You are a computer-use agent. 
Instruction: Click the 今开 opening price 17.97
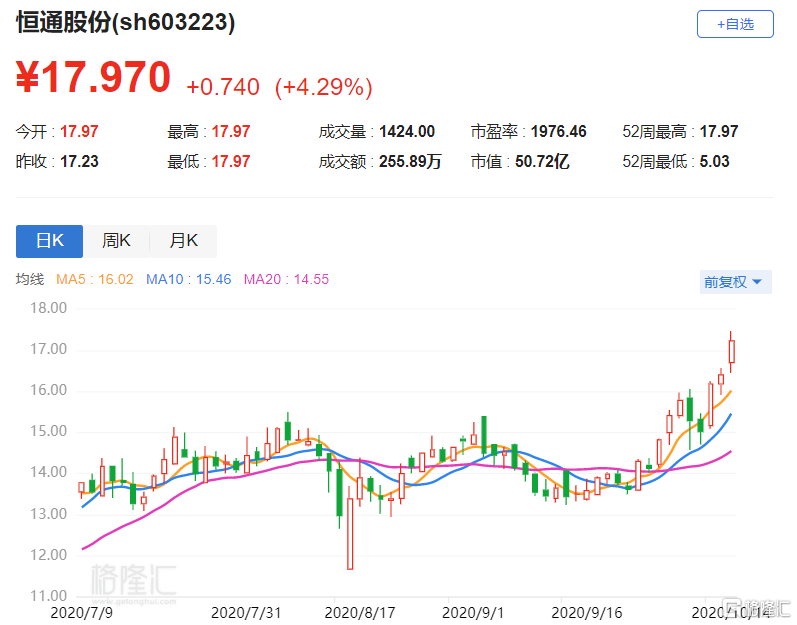click(79, 132)
